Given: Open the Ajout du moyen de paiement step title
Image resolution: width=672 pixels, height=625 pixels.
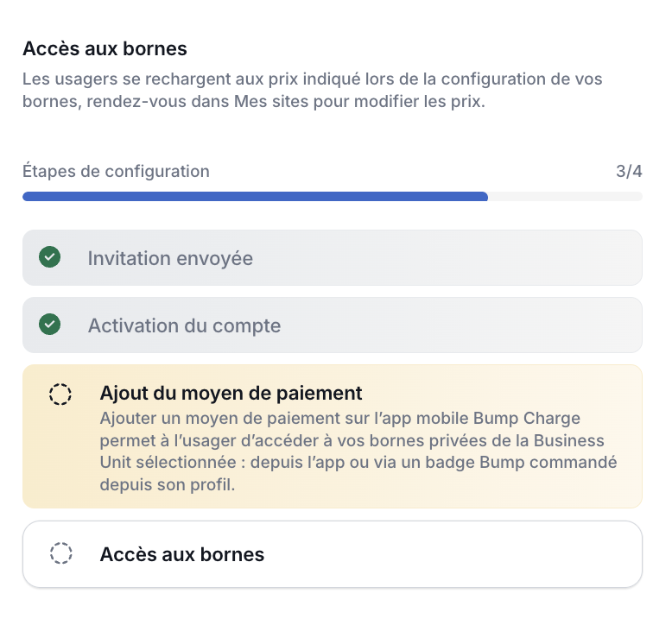Looking at the screenshot, I should pyautogui.click(x=231, y=394).
